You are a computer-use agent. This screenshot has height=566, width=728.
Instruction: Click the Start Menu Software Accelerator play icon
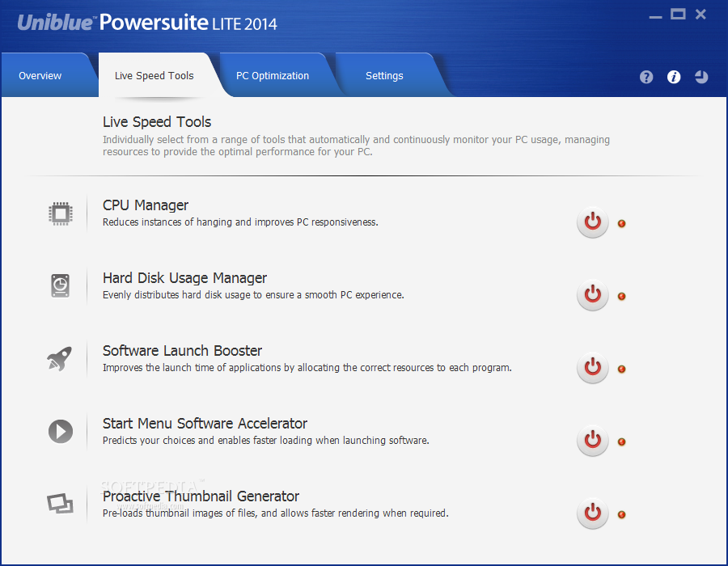[61, 432]
